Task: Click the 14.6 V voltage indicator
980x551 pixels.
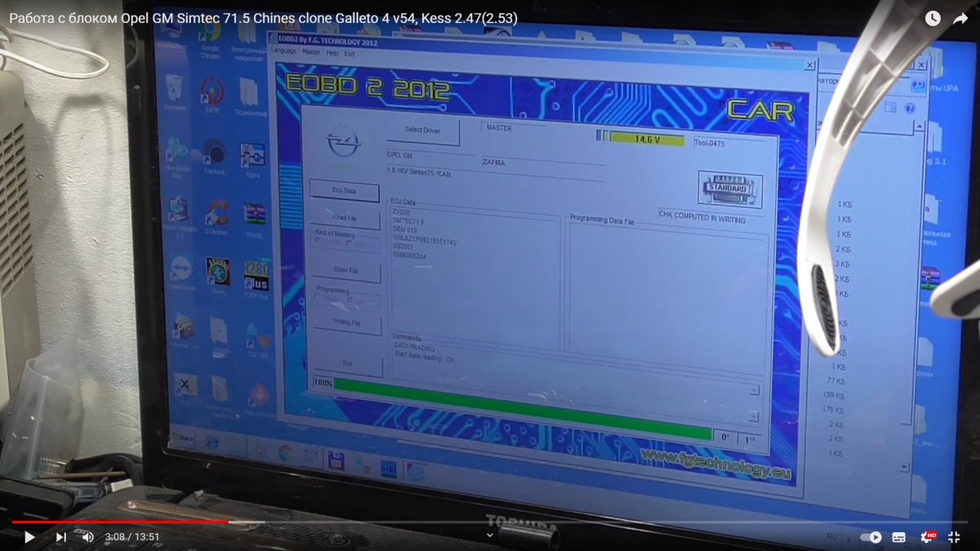Action: [x=647, y=140]
